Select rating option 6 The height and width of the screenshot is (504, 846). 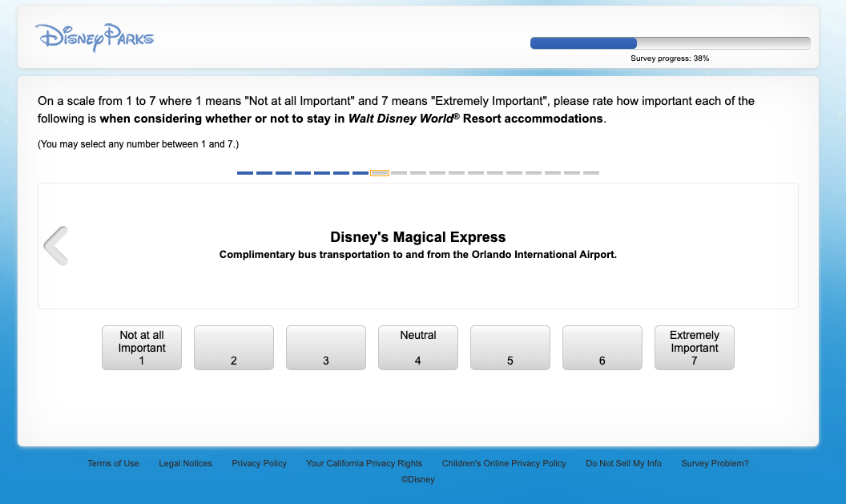[x=602, y=348]
